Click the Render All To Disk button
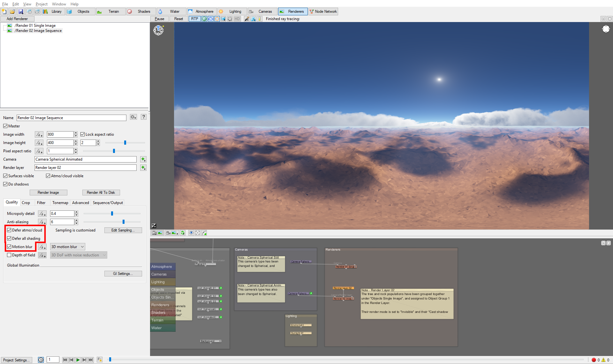Image resolution: width=613 pixels, height=364 pixels. pos(101,193)
